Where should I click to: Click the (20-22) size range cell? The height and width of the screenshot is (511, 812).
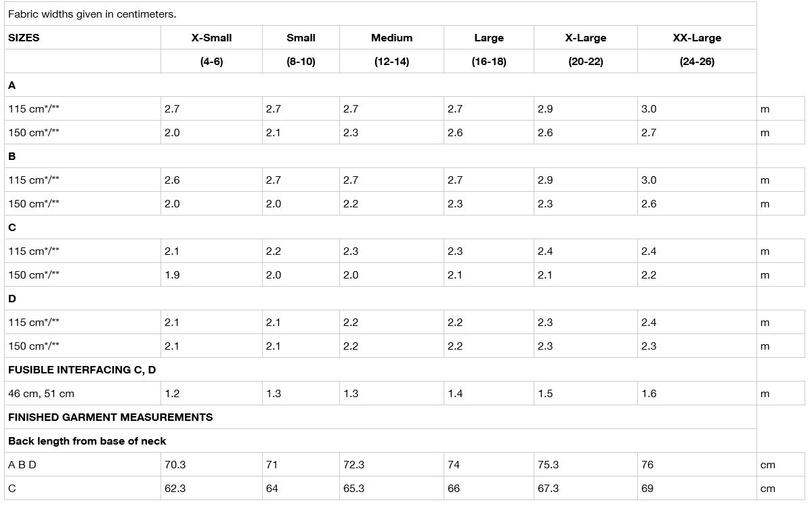pos(586,62)
